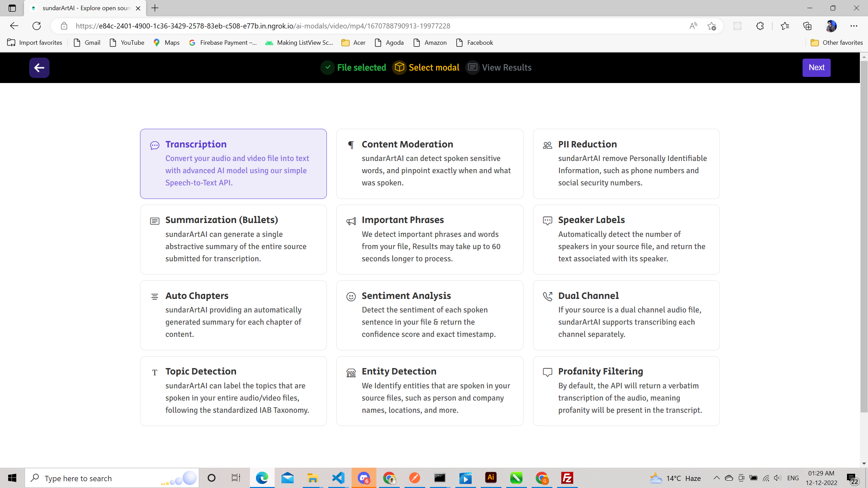Click the page vertical scrollbar
This screenshot has width=868, height=488.
coord(864,237)
